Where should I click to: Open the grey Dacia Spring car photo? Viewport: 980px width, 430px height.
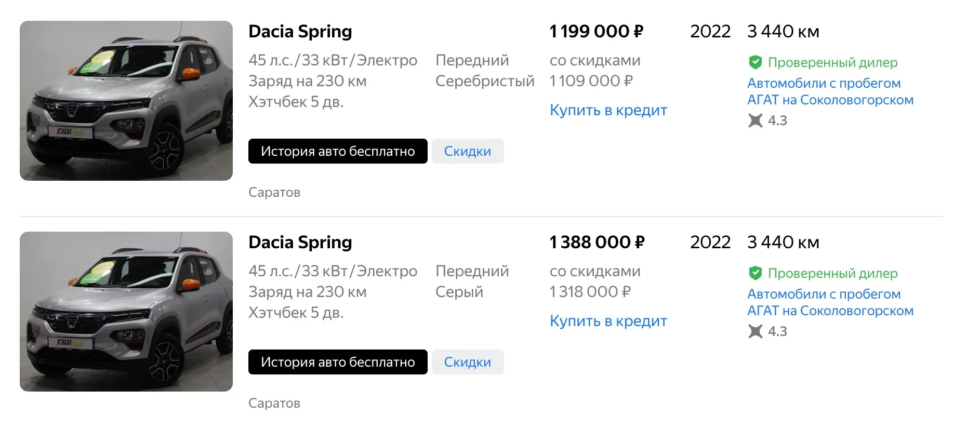coord(126,312)
